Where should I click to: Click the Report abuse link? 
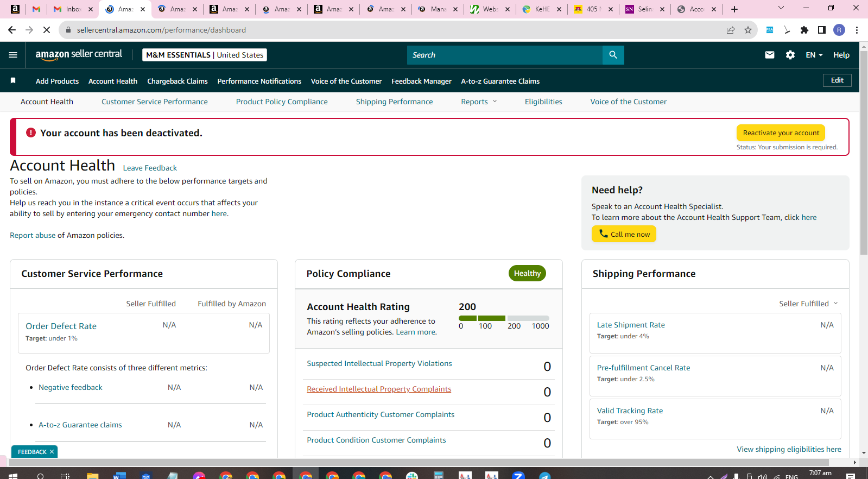point(33,235)
